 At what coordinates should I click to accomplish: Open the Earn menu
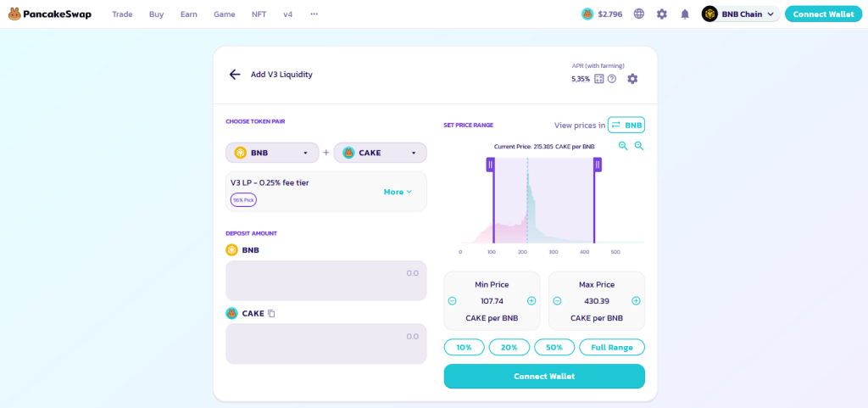tap(188, 14)
